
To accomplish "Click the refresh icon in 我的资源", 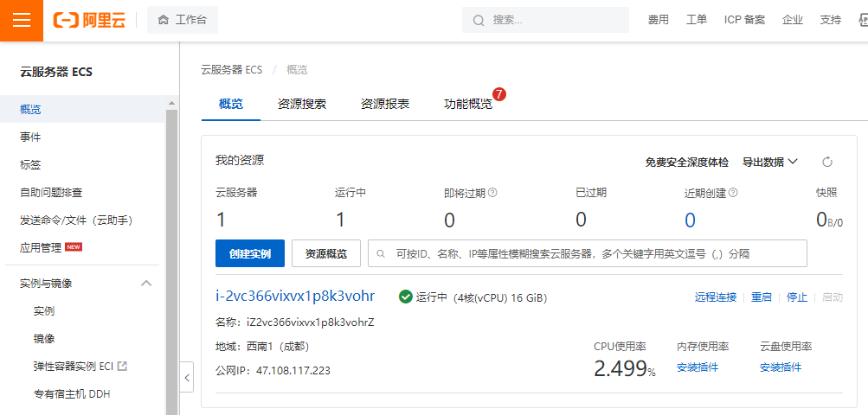I will [826, 162].
